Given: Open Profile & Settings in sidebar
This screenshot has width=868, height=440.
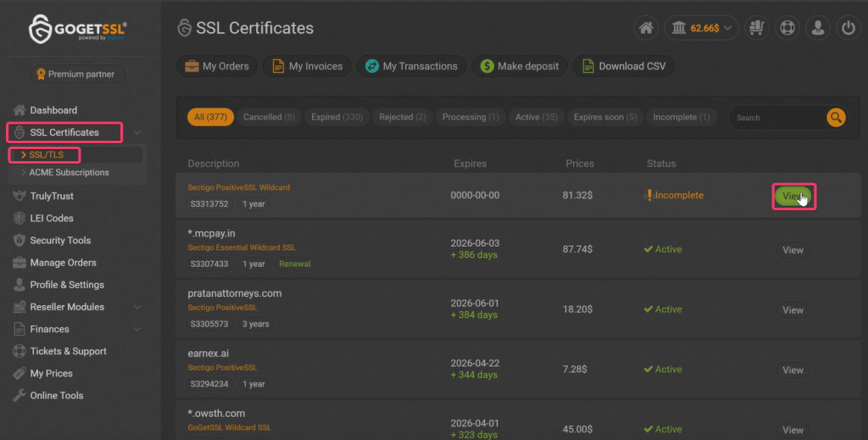Looking at the screenshot, I should point(66,285).
